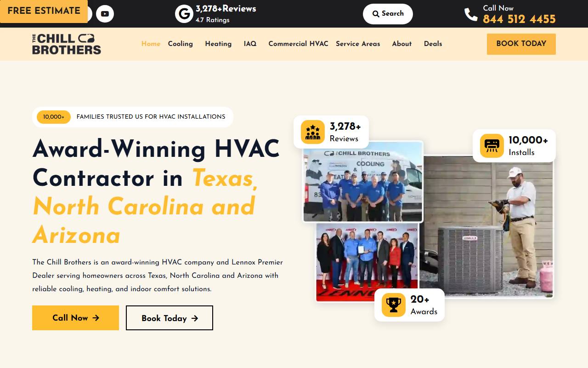Image resolution: width=588 pixels, height=368 pixels.
Task: Open the Heating menu
Action: point(218,44)
